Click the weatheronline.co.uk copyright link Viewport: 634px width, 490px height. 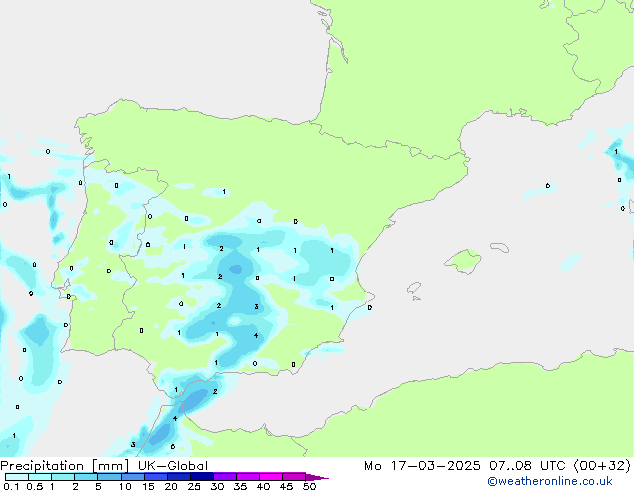click(550, 481)
